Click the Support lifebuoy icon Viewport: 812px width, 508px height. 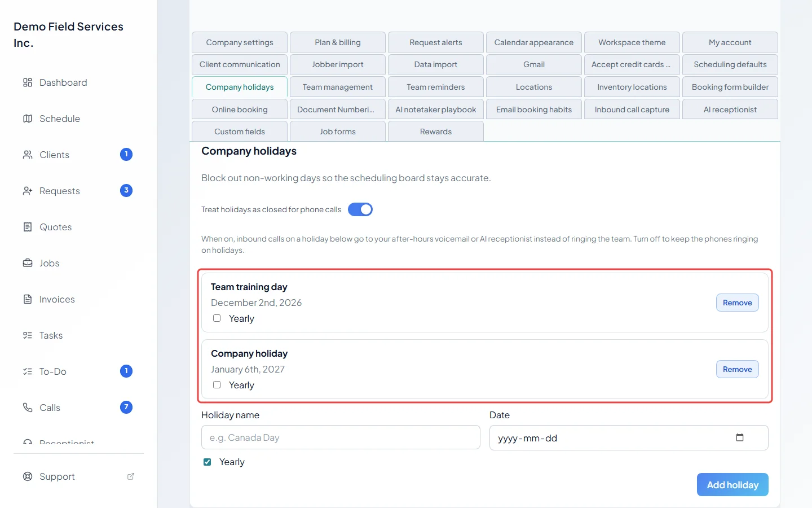click(x=28, y=476)
